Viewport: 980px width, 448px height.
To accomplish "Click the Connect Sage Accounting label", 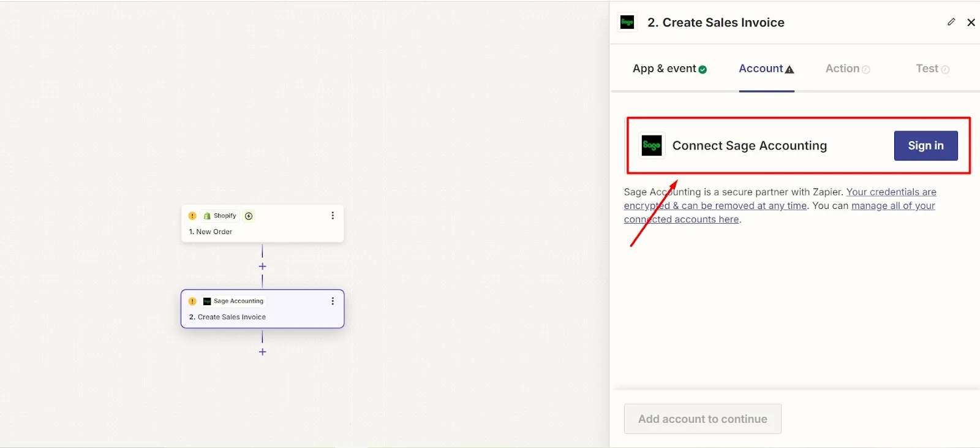I will 750,146.
